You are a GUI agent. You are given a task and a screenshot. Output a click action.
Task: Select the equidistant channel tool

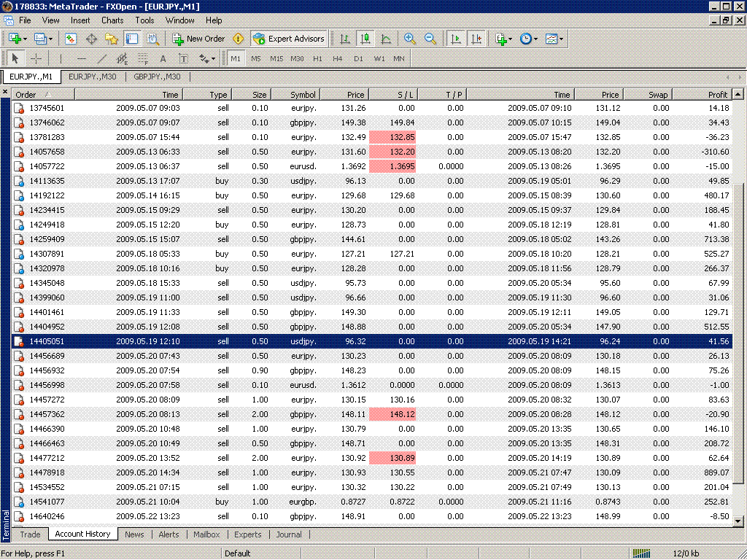tap(122, 58)
